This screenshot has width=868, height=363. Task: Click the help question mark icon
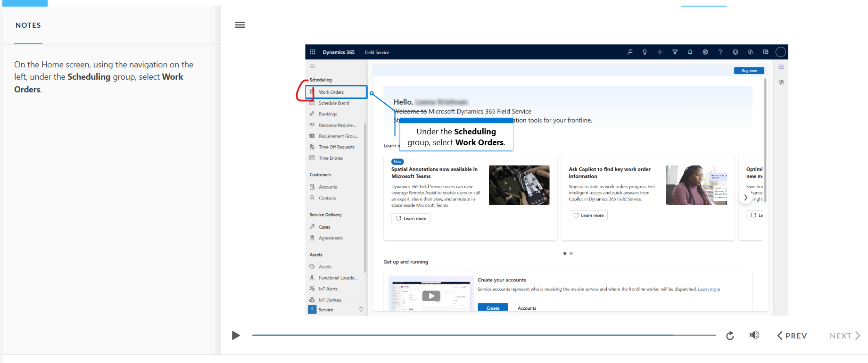(720, 52)
